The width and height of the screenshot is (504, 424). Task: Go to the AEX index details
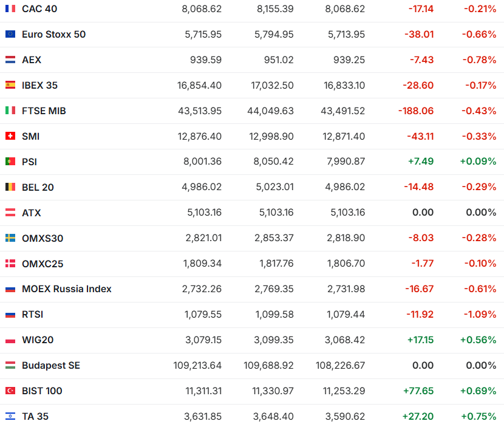tap(32, 60)
